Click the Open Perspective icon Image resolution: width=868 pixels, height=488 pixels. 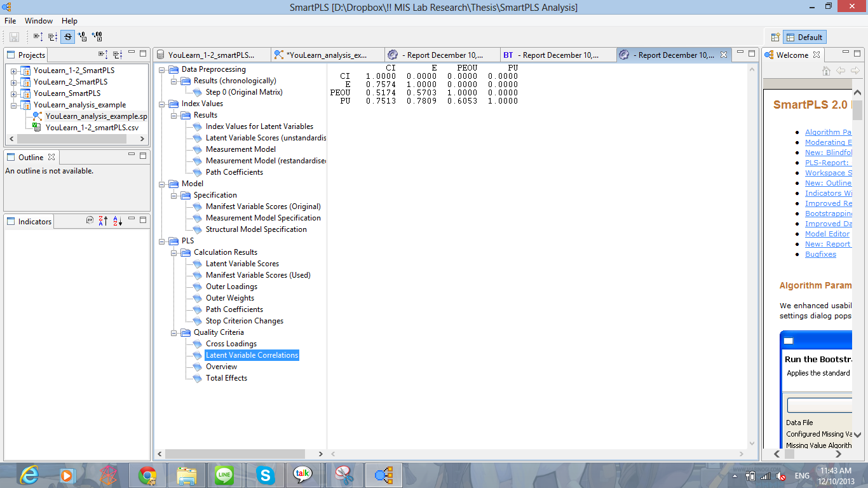click(775, 37)
